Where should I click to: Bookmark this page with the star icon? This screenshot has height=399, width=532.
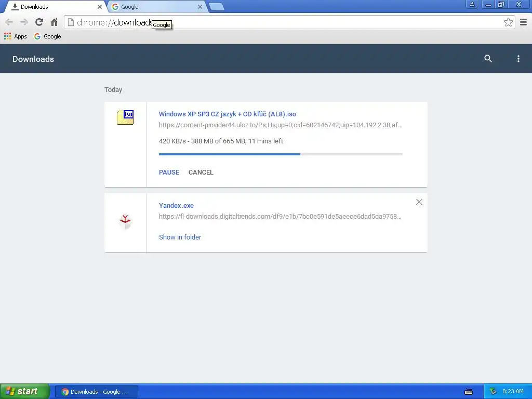tap(508, 22)
